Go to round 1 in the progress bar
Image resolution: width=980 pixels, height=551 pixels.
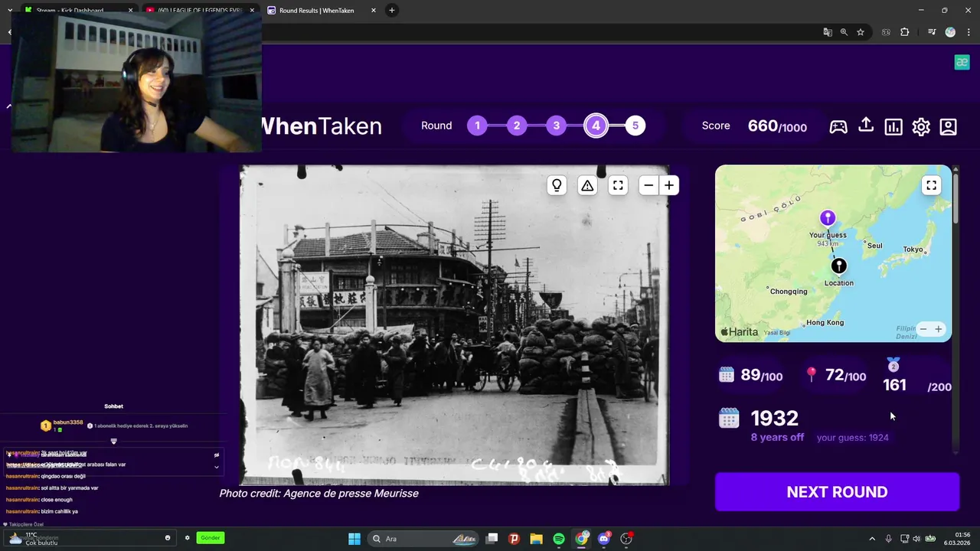coord(477,126)
